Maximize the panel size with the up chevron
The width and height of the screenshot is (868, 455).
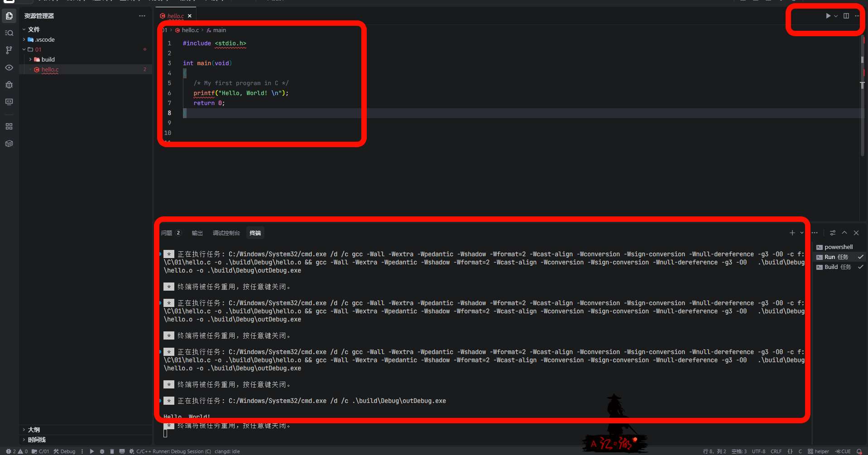844,233
